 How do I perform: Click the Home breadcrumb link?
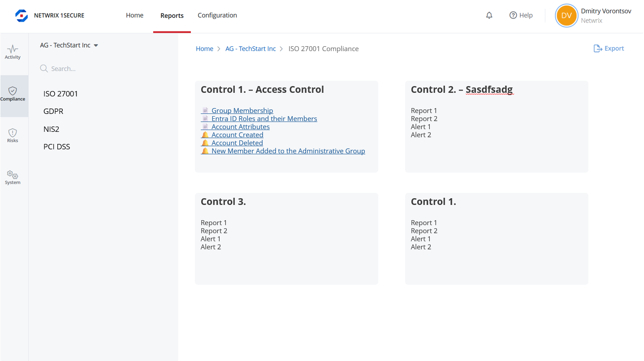pos(204,49)
